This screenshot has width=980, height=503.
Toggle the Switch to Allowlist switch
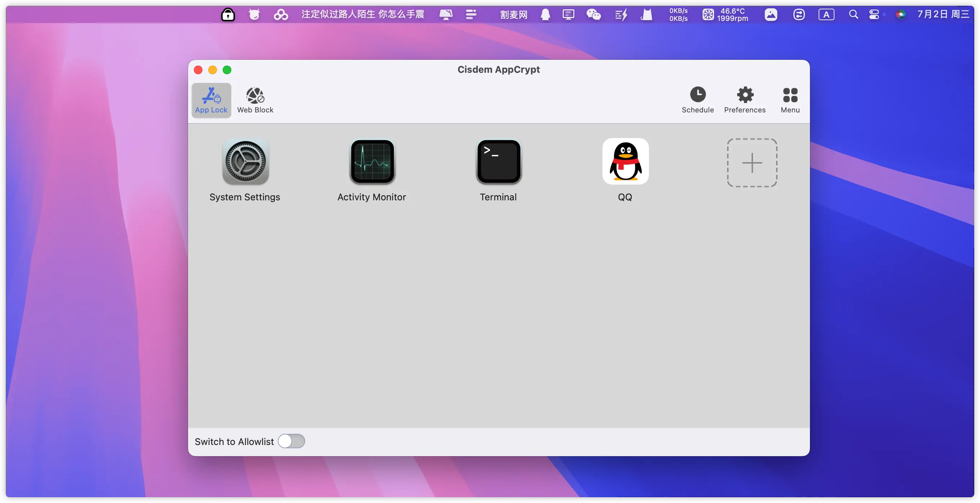click(x=291, y=441)
